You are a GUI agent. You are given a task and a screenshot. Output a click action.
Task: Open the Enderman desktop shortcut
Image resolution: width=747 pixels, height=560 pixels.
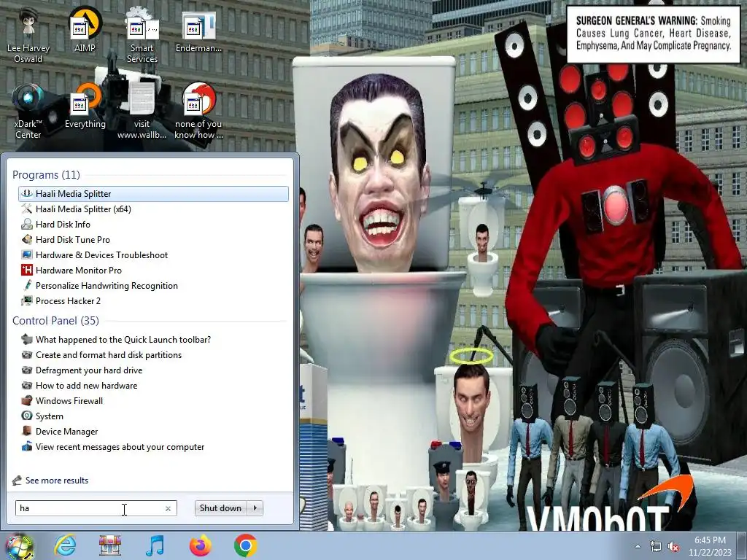click(198, 31)
